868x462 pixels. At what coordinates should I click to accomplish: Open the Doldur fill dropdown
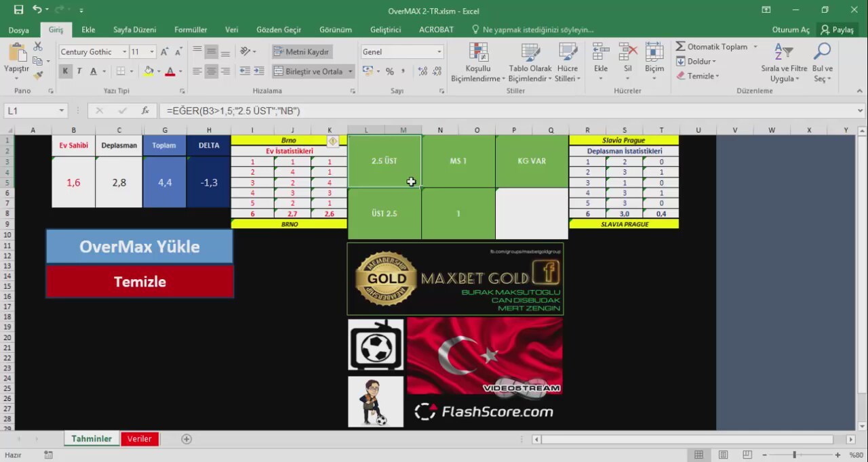(x=696, y=62)
